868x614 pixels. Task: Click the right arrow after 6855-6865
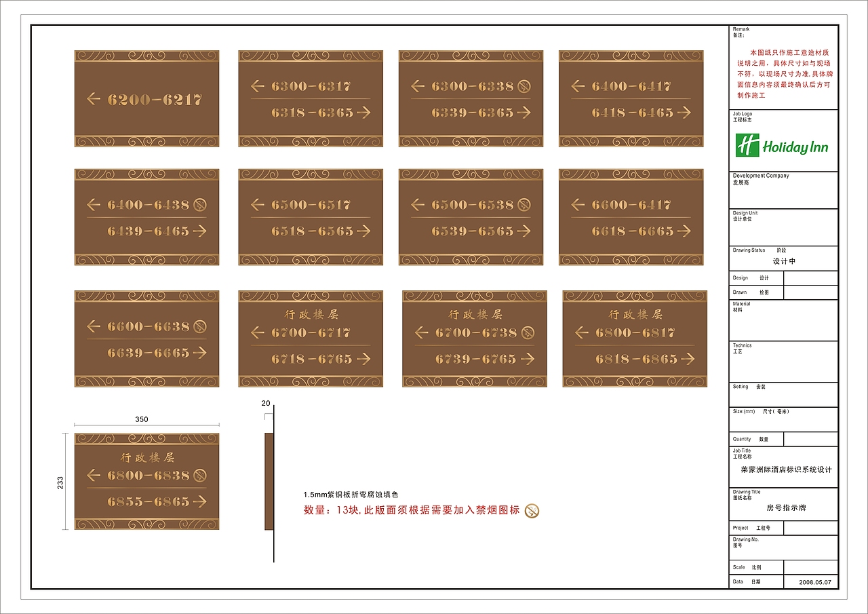[x=200, y=502]
